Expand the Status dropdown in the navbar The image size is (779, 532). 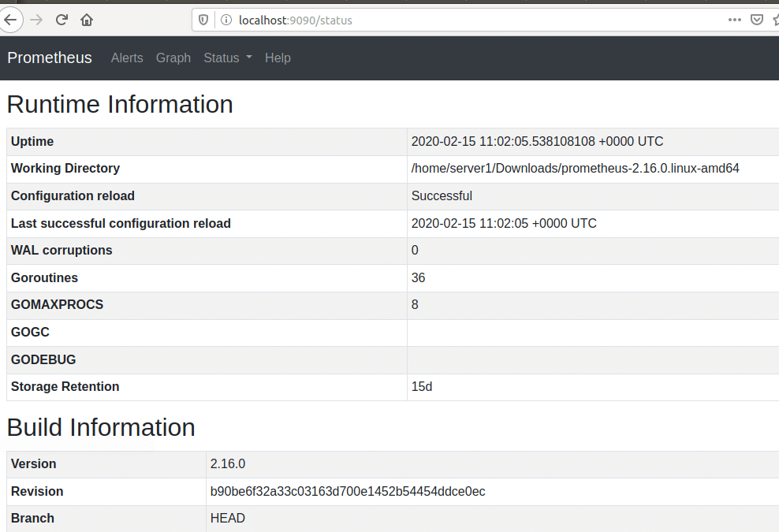point(227,58)
